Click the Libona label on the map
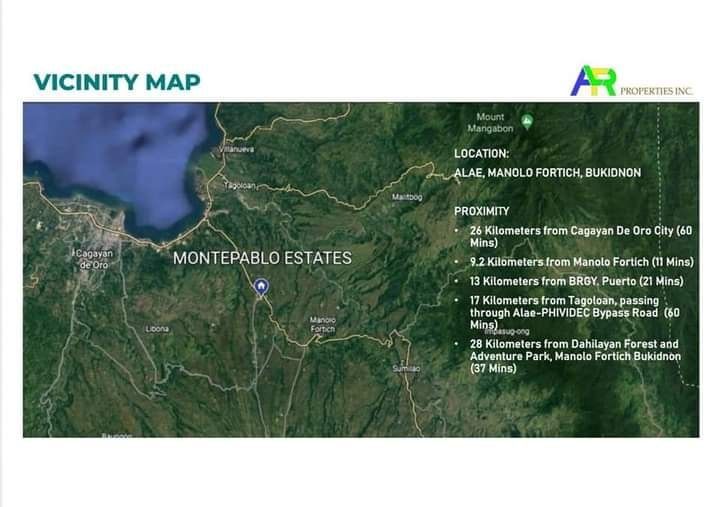720x507 pixels. 157,329
